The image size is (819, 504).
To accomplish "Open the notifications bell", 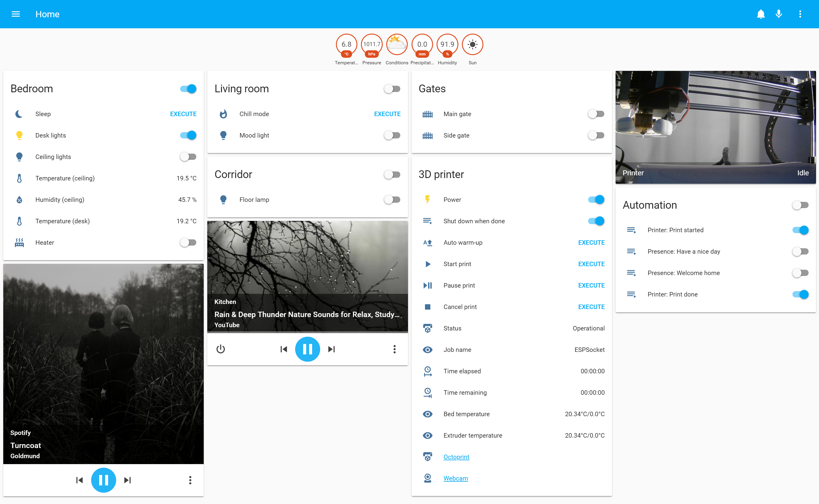I will pyautogui.click(x=761, y=14).
